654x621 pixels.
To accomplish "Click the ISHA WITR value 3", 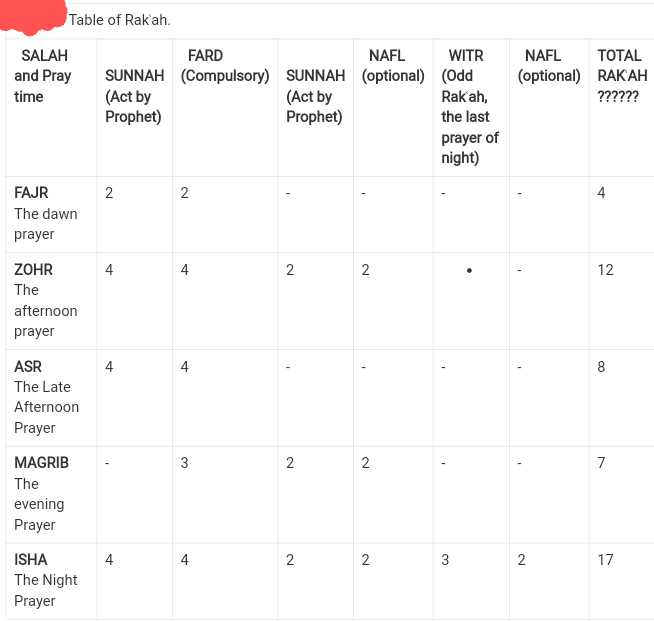I will tap(445, 560).
